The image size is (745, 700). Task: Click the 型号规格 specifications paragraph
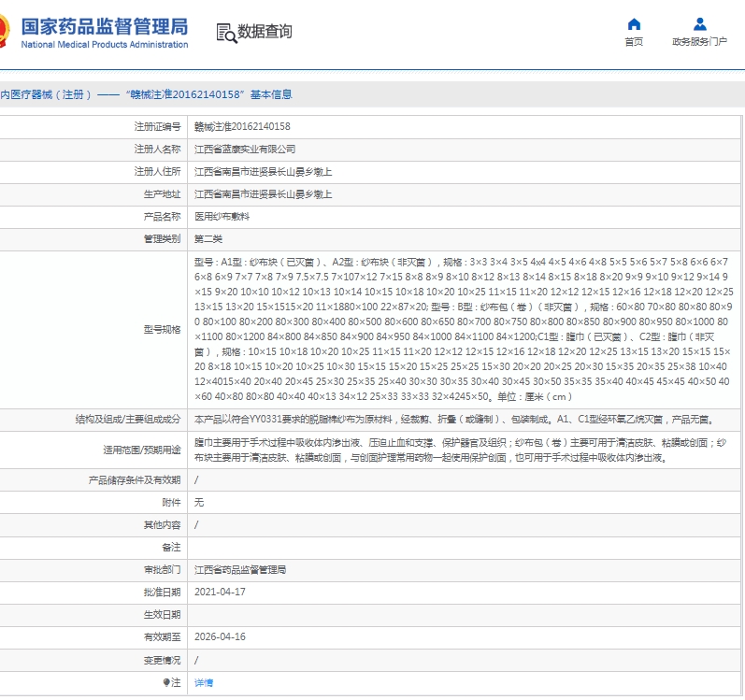tap(464, 330)
